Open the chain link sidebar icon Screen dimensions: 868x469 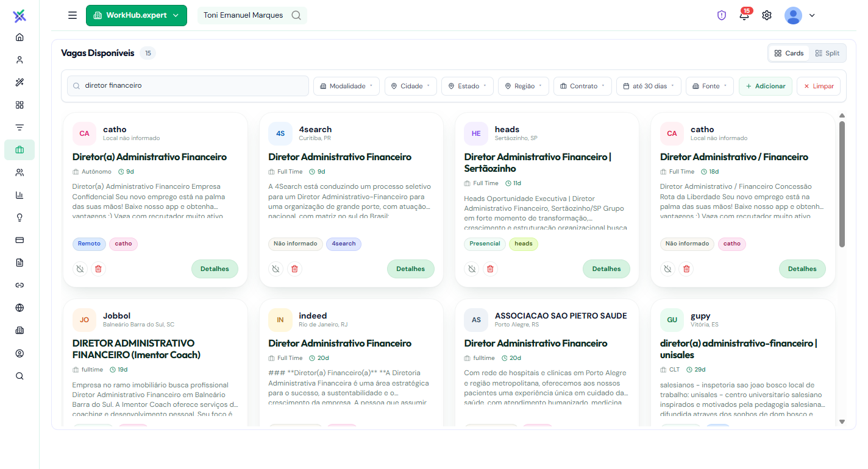tap(20, 285)
